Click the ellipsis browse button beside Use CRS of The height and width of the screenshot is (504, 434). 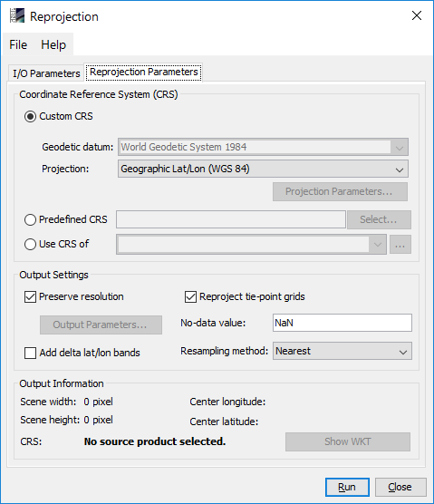(400, 245)
